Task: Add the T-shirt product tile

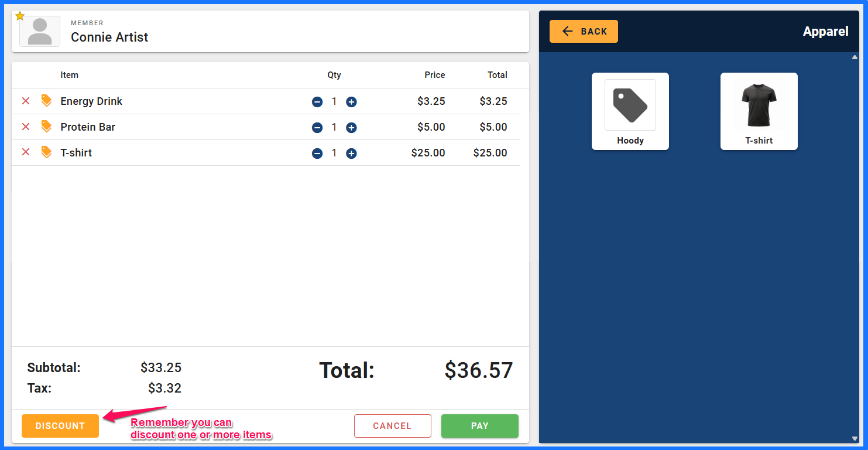Action: (x=759, y=111)
